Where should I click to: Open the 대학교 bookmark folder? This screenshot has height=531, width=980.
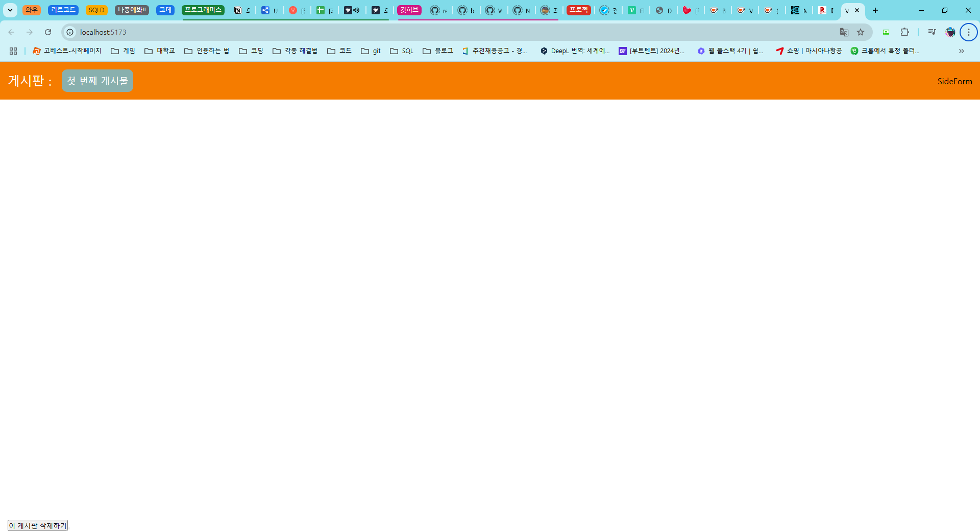[160, 51]
